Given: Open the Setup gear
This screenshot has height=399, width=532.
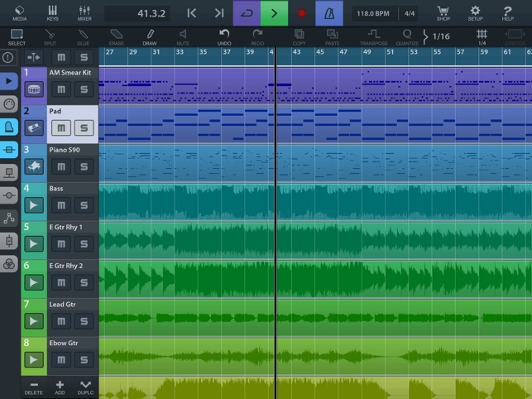Looking at the screenshot, I should point(475,12).
